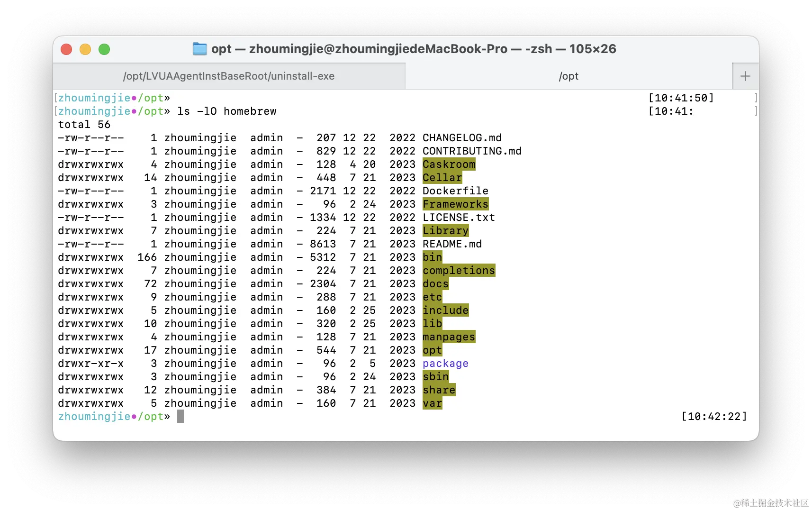Click the file size 8613 of README.md
The height and width of the screenshot is (511, 812).
pyautogui.click(x=323, y=244)
